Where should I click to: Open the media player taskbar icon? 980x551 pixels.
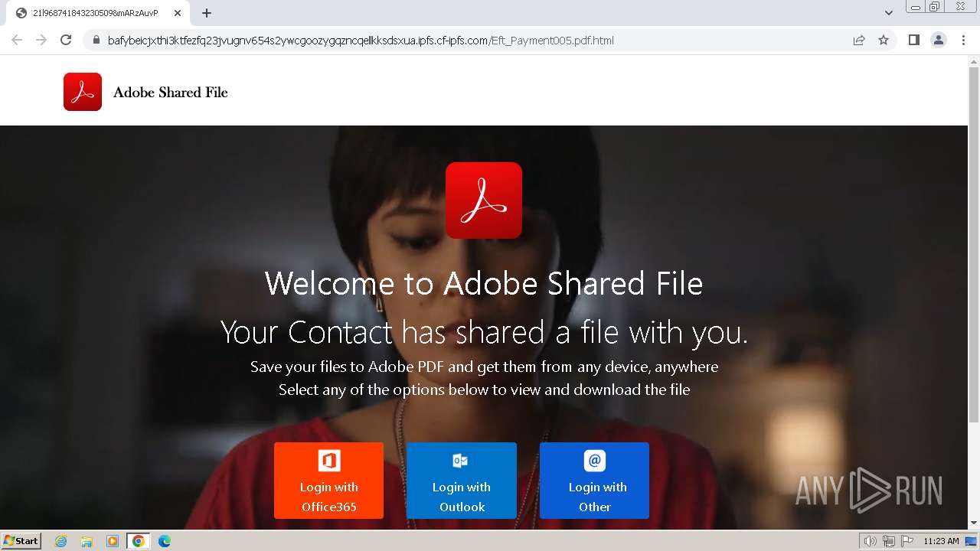113,541
